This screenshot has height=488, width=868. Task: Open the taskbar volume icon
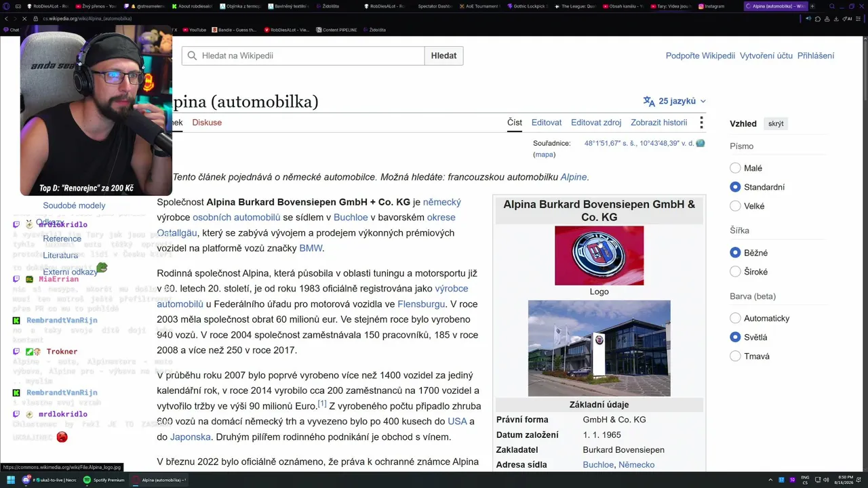(x=826, y=480)
